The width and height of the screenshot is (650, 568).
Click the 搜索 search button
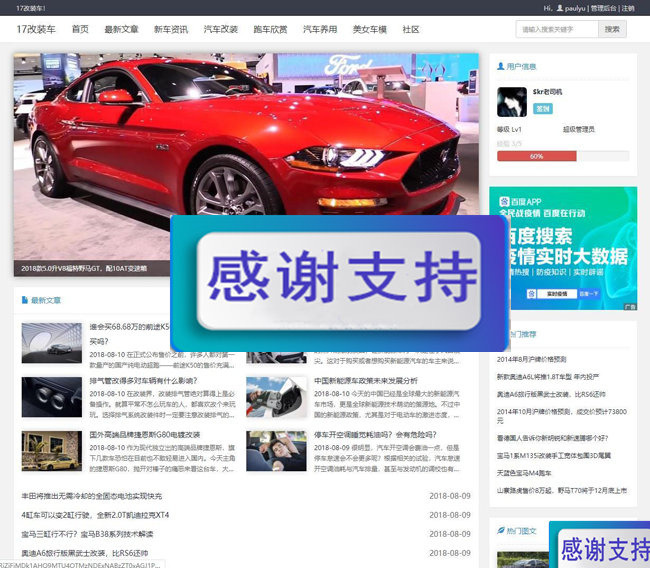click(x=612, y=29)
